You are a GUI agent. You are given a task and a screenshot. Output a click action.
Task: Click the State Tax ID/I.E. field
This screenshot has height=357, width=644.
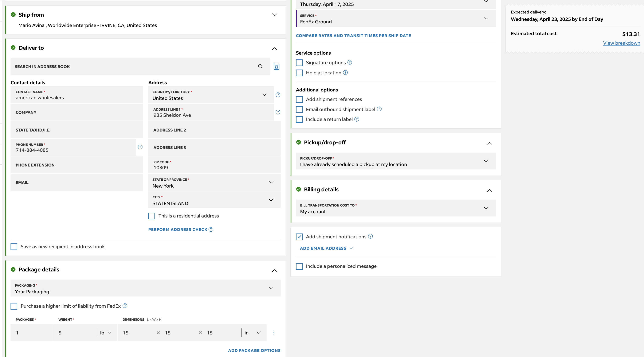click(77, 130)
